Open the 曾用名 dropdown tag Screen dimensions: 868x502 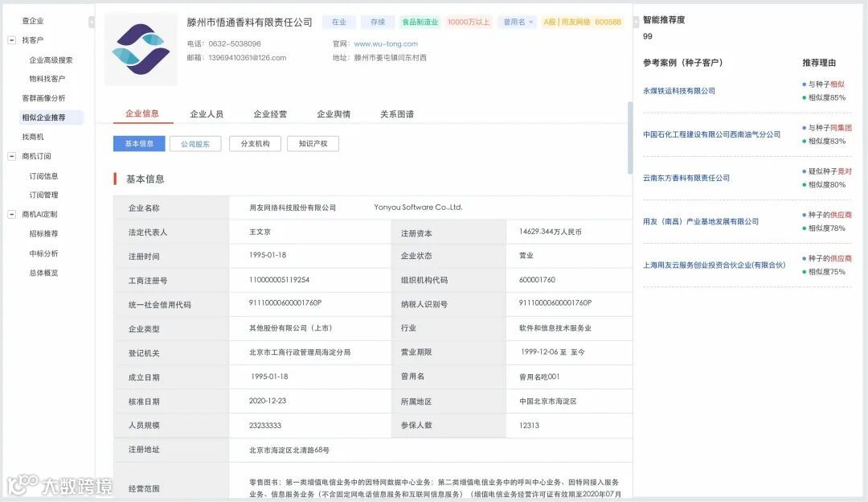[x=518, y=23]
